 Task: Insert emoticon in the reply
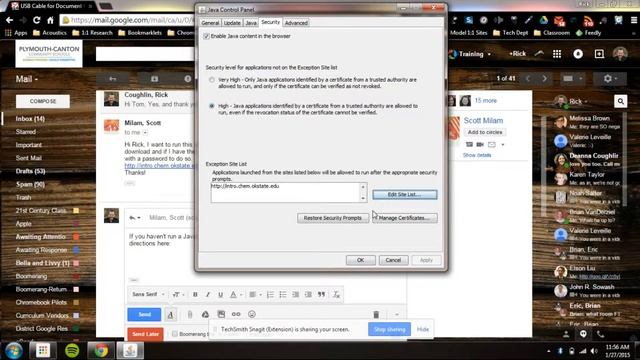(x=252, y=314)
